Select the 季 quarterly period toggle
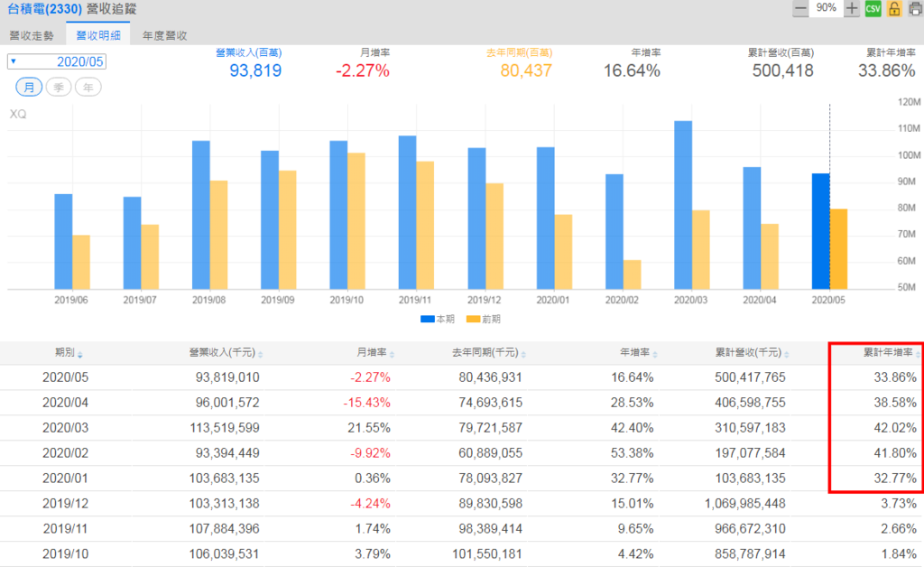The width and height of the screenshot is (924, 567). point(59,88)
